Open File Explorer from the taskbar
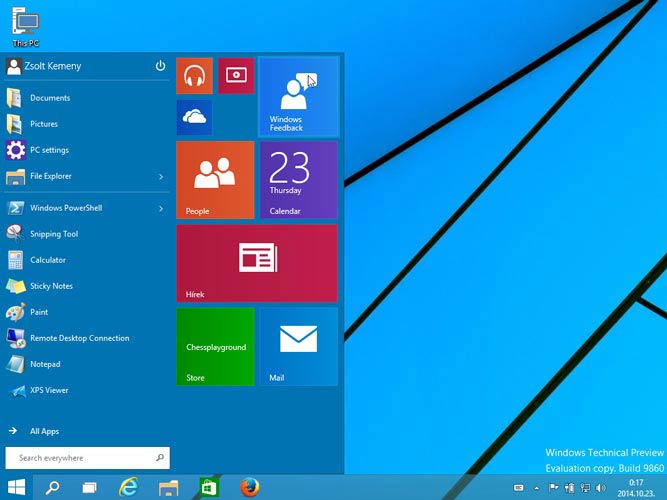This screenshot has width=667, height=500. tap(168, 488)
